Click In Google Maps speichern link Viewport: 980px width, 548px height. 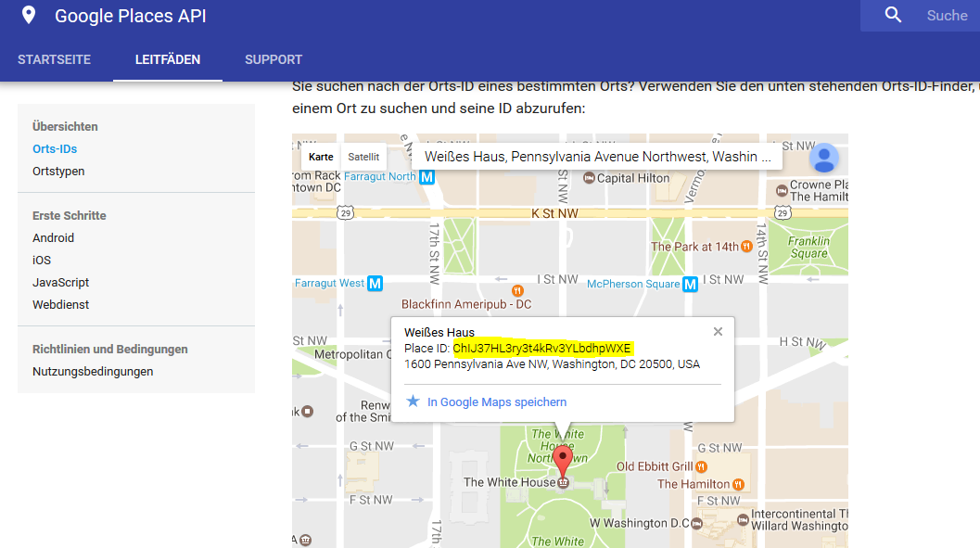tap(497, 401)
